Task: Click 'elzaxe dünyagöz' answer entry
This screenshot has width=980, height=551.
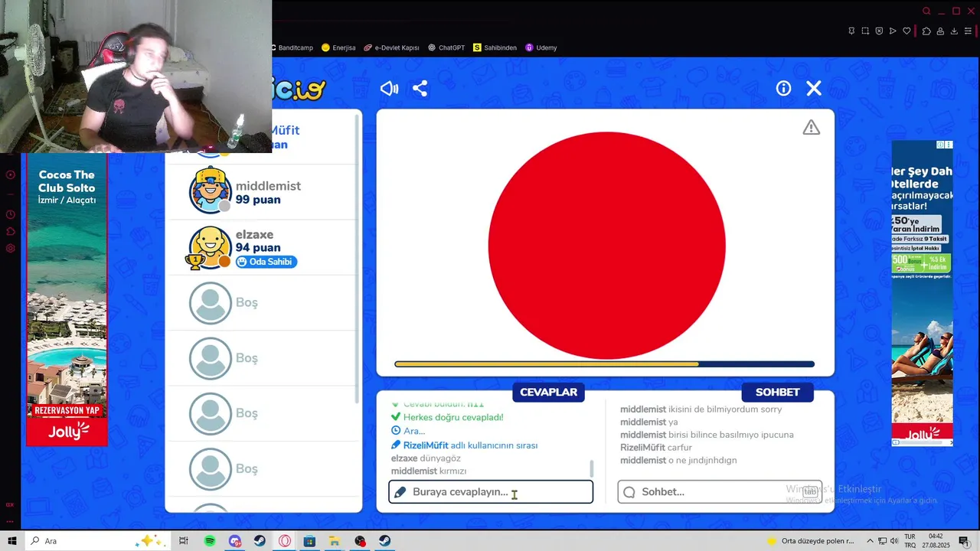Action: (426, 458)
